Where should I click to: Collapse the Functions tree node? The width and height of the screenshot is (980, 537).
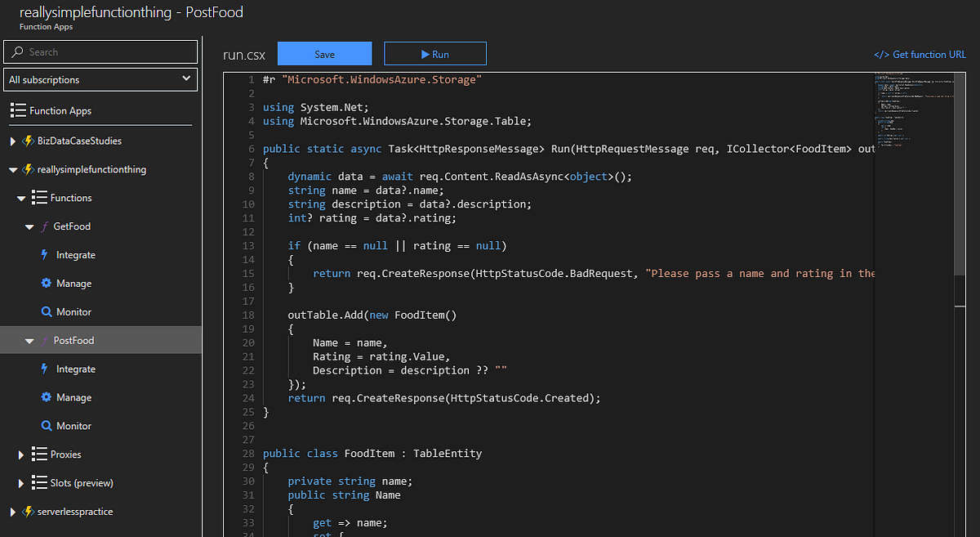pos(21,199)
